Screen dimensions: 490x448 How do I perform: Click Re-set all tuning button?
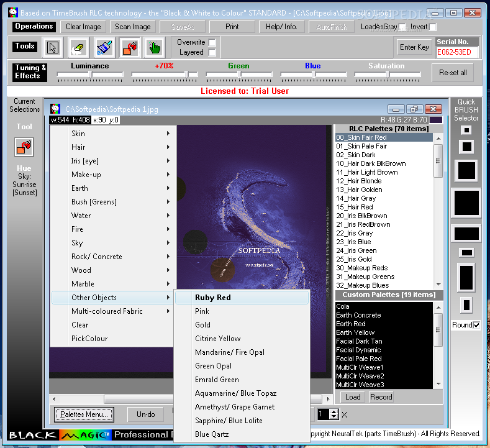pos(453,73)
